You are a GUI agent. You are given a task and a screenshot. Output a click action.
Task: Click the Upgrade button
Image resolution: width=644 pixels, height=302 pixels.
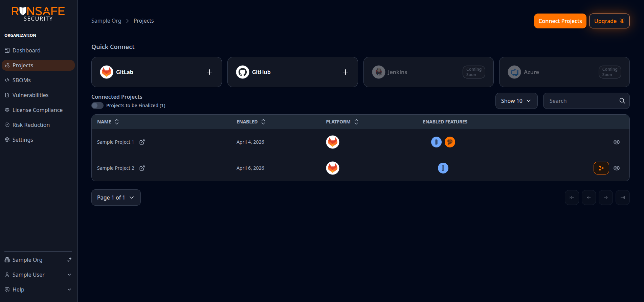click(x=609, y=21)
